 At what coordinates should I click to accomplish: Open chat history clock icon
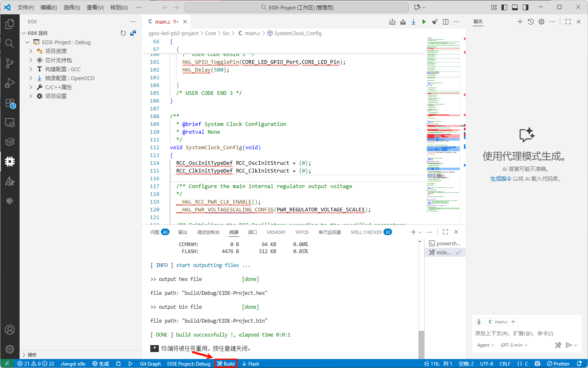pos(530,22)
